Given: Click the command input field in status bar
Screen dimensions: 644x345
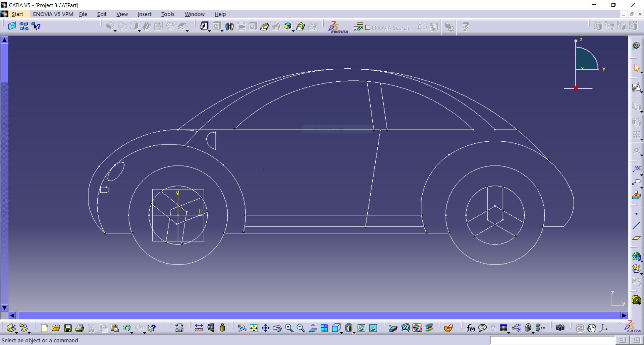Looking at the screenshot, I should click(x=552, y=340).
